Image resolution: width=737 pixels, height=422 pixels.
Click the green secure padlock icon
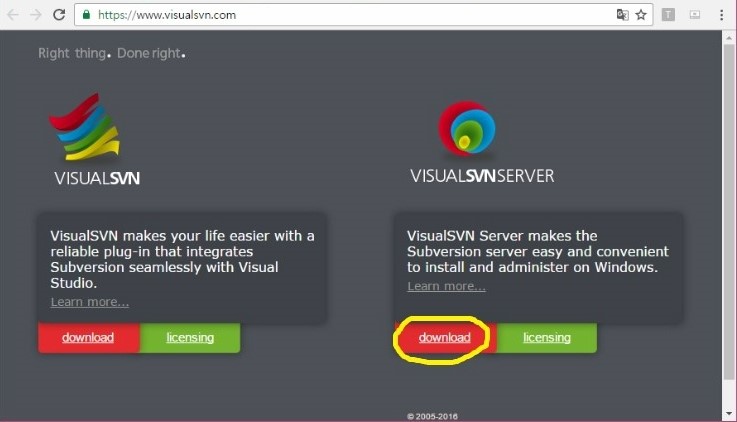[86, 15]
